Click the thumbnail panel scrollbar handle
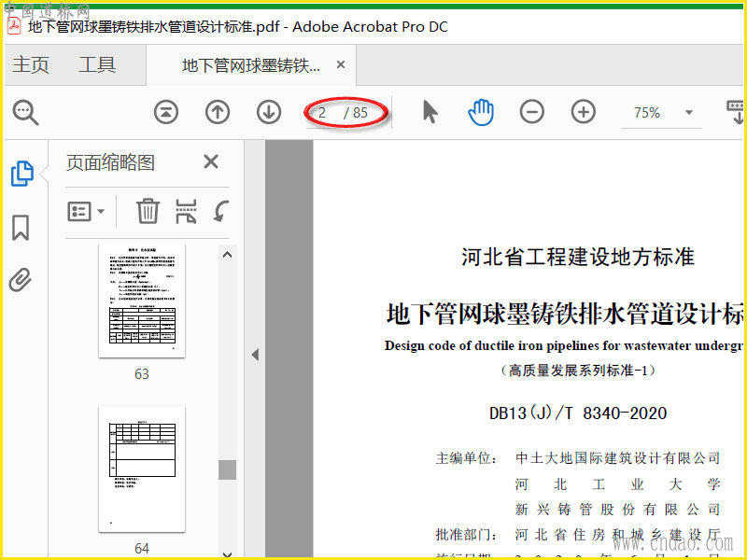Image resolution: width=747 pixels, height=560 pixels. (228, 470)
